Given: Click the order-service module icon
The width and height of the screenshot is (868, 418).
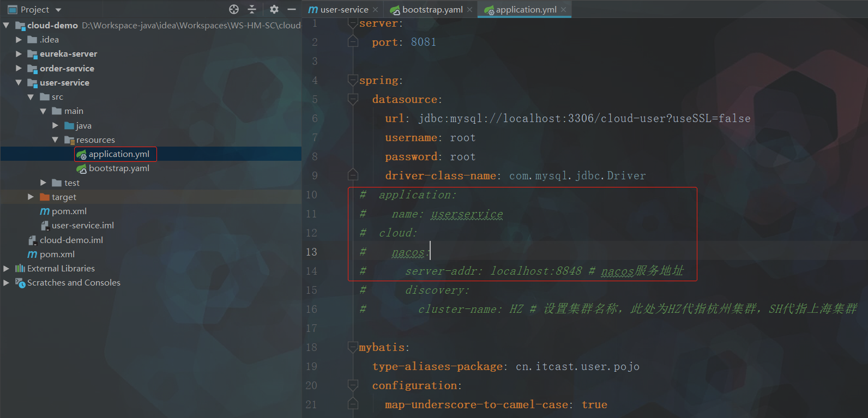Looking at the screenshot, I should 33,69.
